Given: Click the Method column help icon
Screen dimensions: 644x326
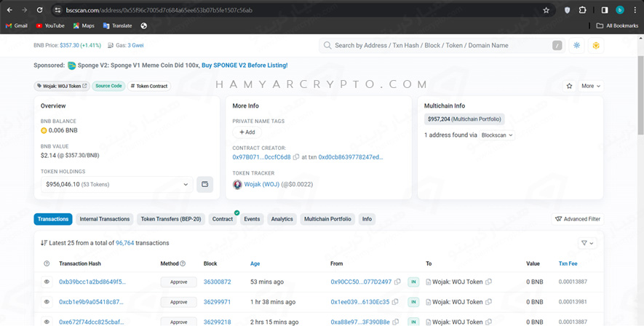Looking at the screenshot, I should pos(183,263).
